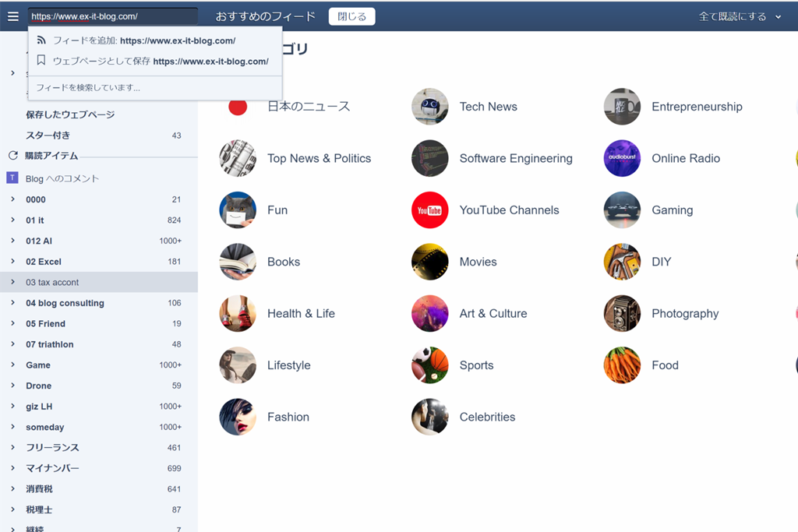Open スター付き items list

click(x=48, y=136)
